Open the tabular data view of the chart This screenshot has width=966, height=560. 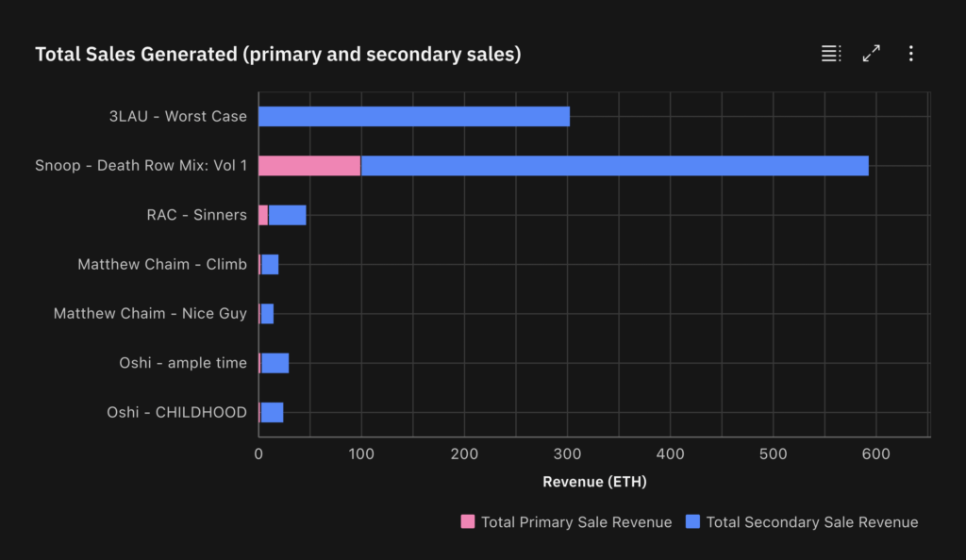coord(831,54)
